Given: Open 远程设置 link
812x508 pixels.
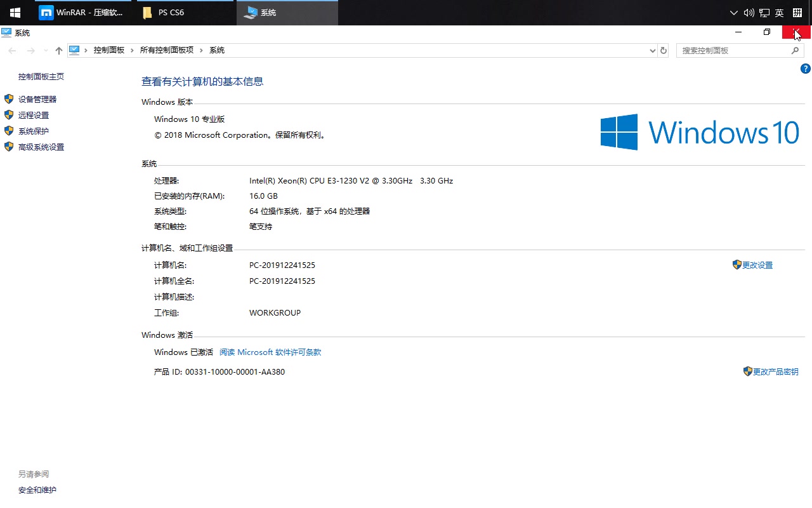Looking at the screenshot, I should click(x=34, y=116).
